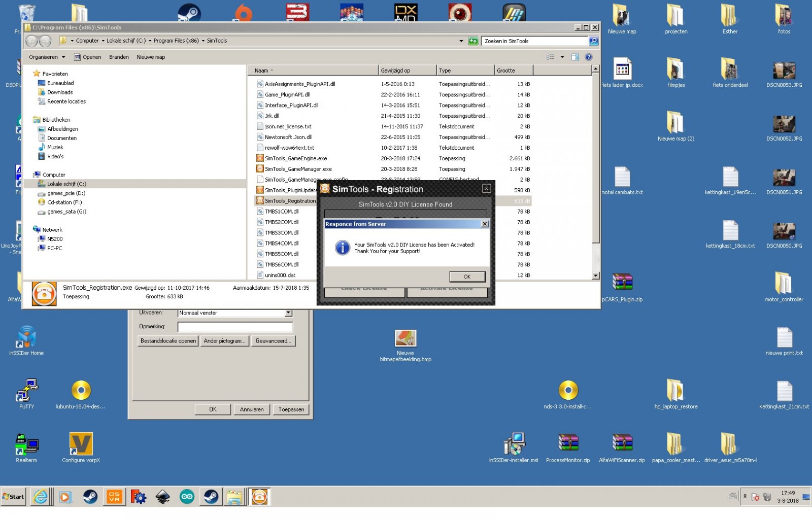Click Openen in Explorer toolbar

pyautogui.click(x=88, y=57)
